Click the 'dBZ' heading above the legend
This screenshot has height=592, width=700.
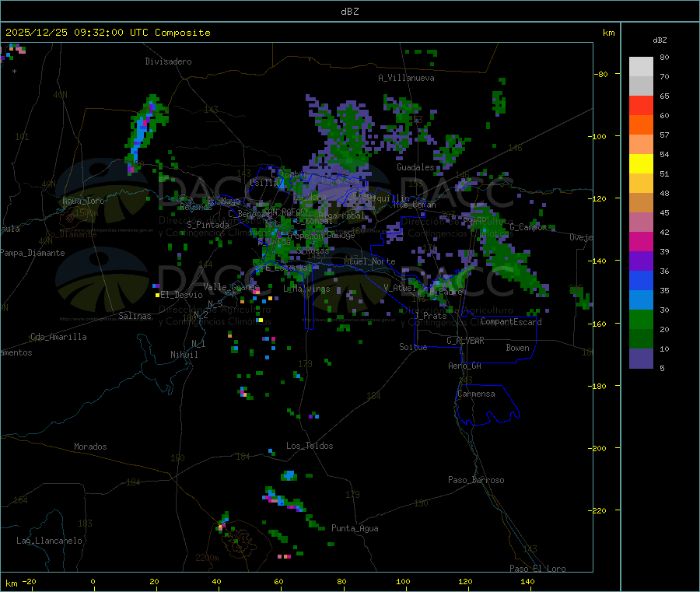(x=660, y=40)
